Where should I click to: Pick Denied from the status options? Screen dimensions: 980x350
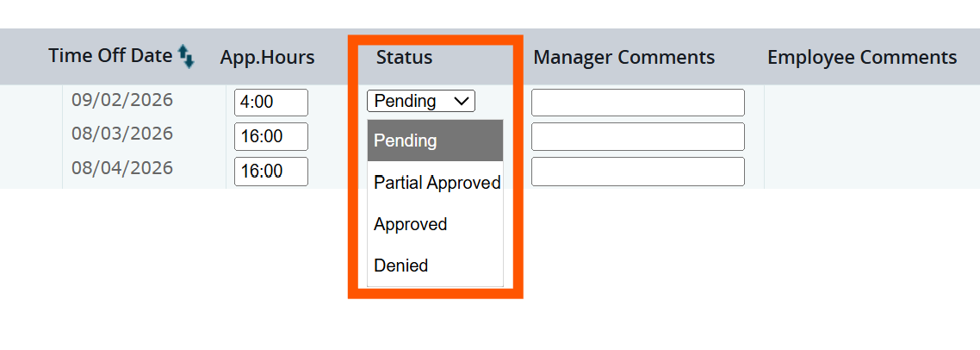[435, 266]
